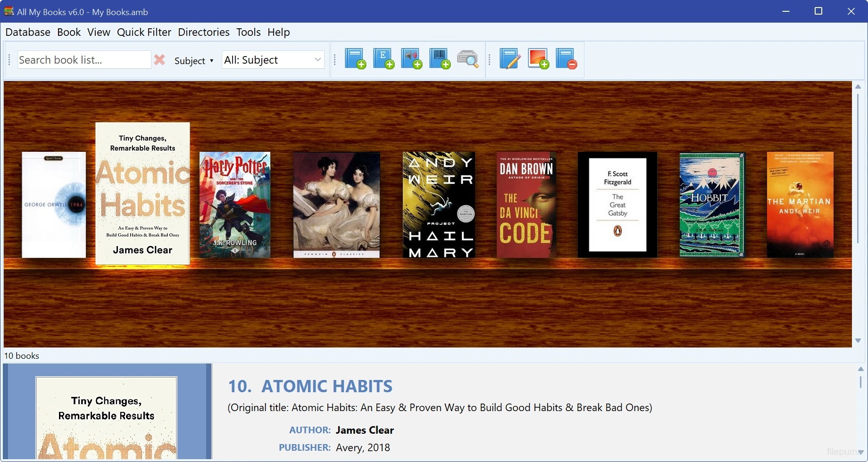
Task: Select the George Orwell 1984 book cover
Action: click(54, 205)
